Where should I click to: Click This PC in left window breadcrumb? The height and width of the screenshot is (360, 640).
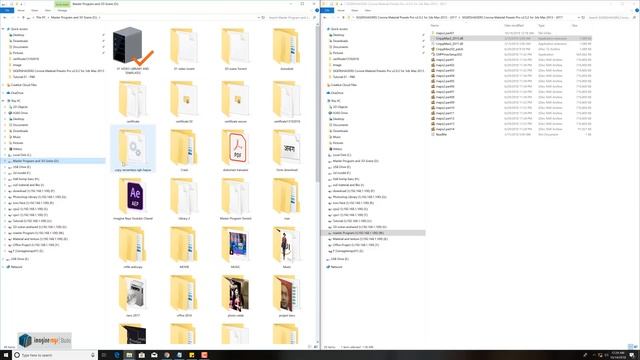[x=41, y=18]
